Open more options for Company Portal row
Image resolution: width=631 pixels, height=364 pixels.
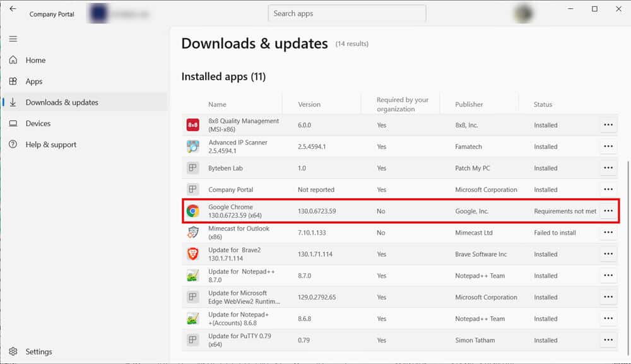click(608, 189)
